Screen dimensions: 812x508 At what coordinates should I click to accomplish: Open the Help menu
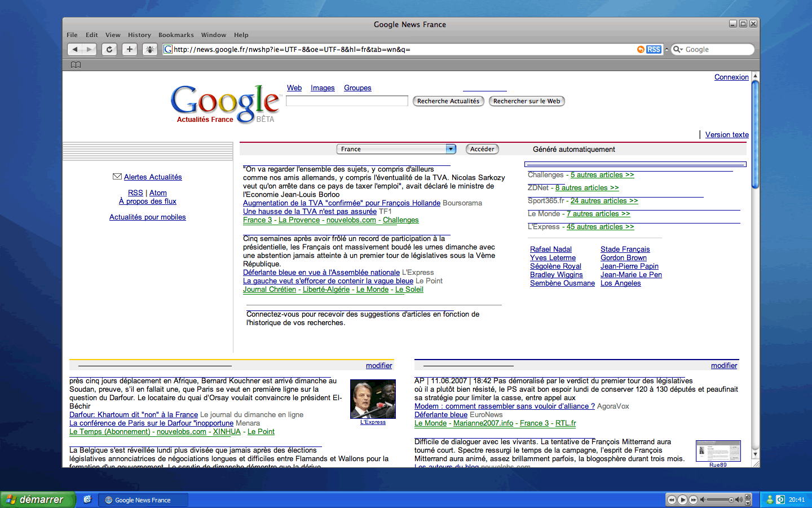(x=241, y=35)
